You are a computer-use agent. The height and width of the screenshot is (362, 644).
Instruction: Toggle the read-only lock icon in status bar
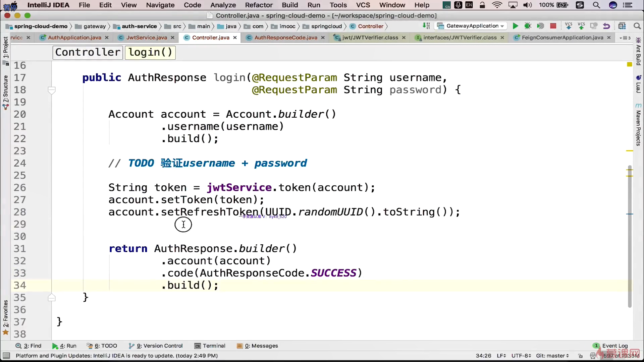point(580,356)
